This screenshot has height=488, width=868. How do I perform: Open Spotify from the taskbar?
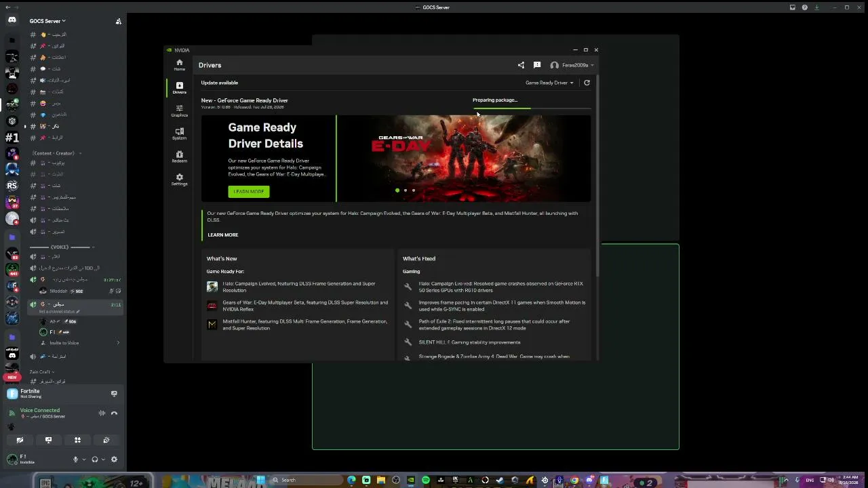(x=425, y=480)
